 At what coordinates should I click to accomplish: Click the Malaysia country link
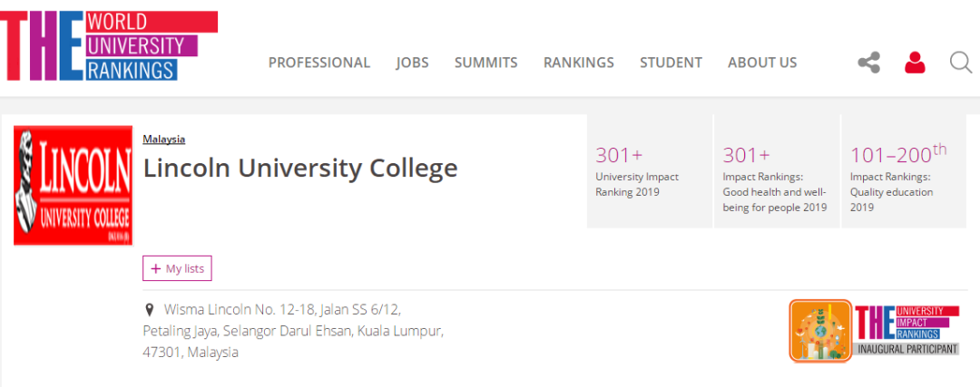[x=163, y=140]
